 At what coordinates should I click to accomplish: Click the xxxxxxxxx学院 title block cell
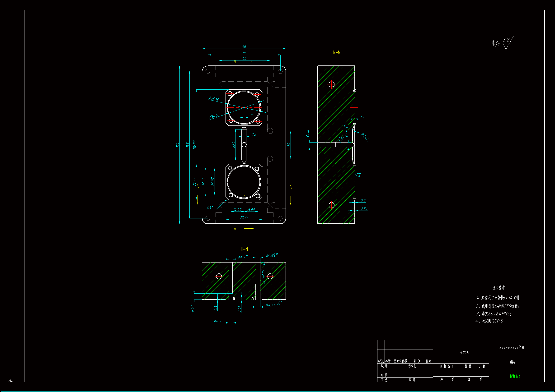(511, 348)
